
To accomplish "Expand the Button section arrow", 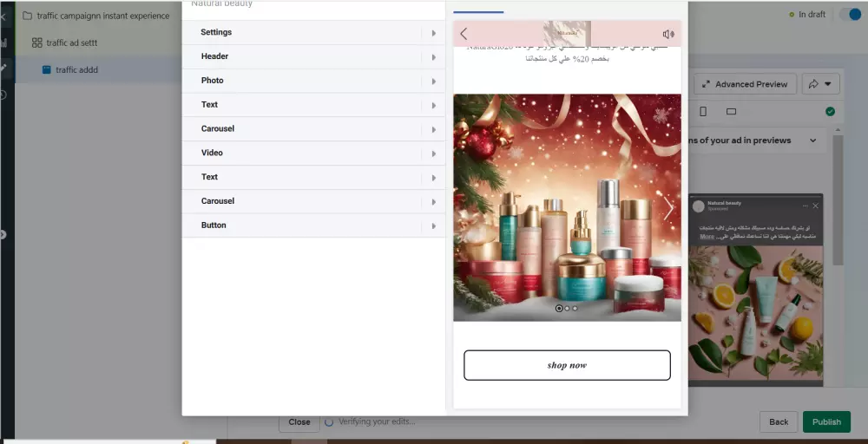I will 433,226.
